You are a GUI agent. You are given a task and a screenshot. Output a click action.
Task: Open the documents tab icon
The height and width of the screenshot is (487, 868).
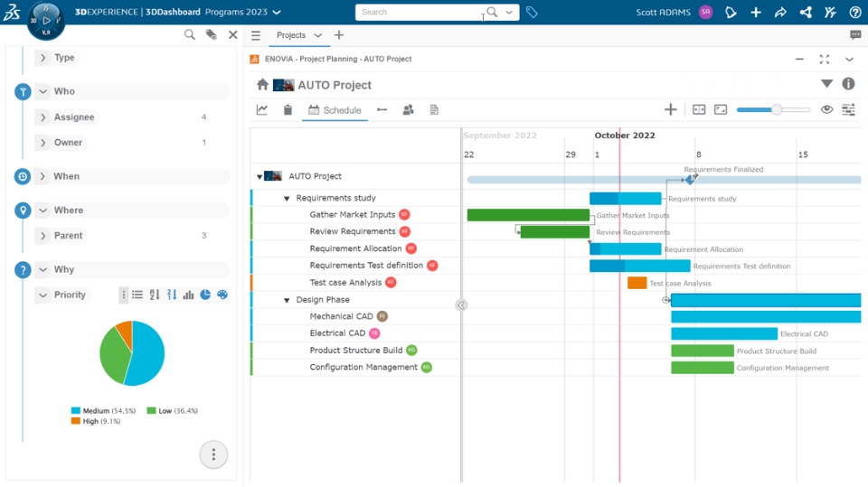434,109
